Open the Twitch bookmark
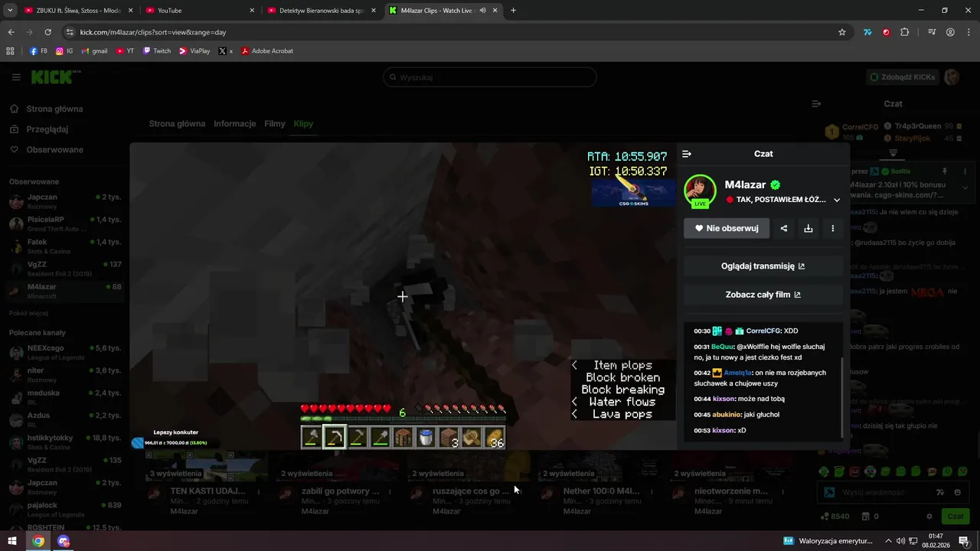 156,51
